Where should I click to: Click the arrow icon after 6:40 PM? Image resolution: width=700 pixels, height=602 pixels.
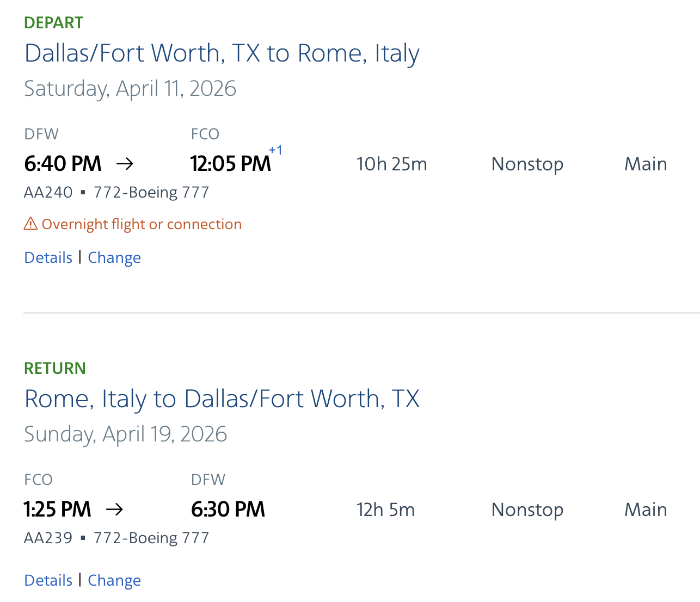(x=125, y=164)
